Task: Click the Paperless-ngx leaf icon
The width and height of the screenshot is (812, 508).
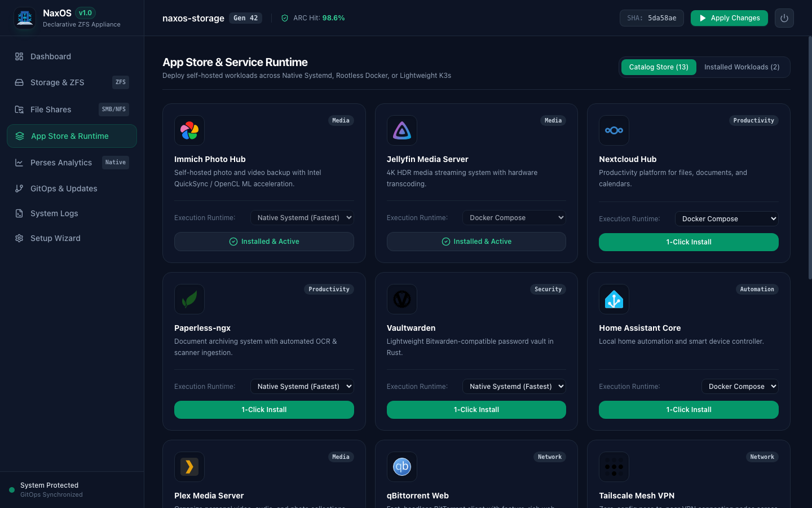Action: click(x=189, y=299)
